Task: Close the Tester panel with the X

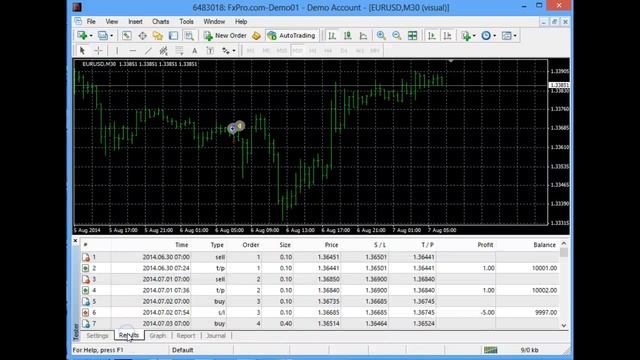Action: click(x=76, y=241)
